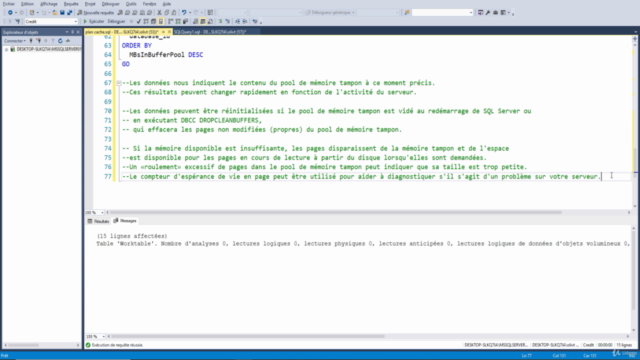Open the toolbox icon
640x360 pixels.
coord(496,13)
